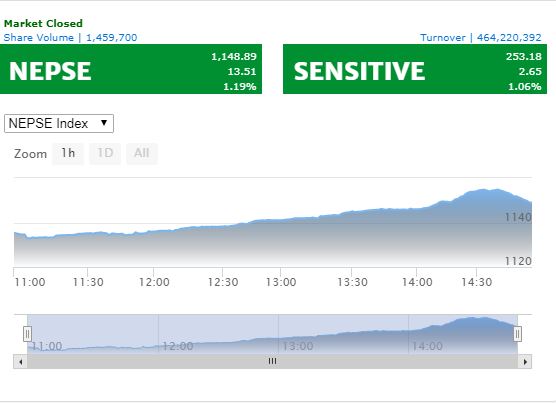The width and height of the screenshot is (556, 403).
Task: Select the 1D zoom button
Action: click(x=105, y=153)
